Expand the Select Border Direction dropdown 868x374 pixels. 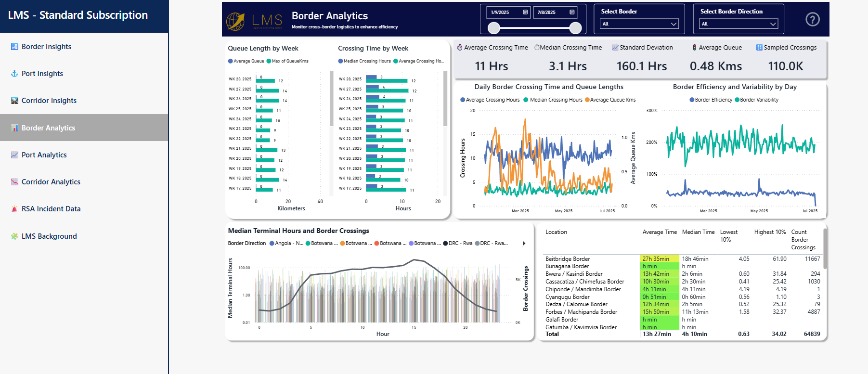pyautogui.click(x=738, y=24)
